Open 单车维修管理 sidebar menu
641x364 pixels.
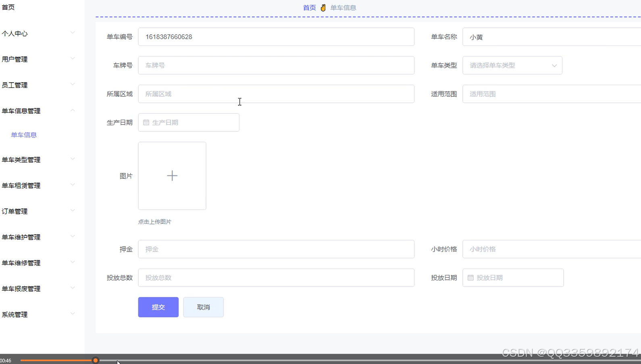point(21,263)
